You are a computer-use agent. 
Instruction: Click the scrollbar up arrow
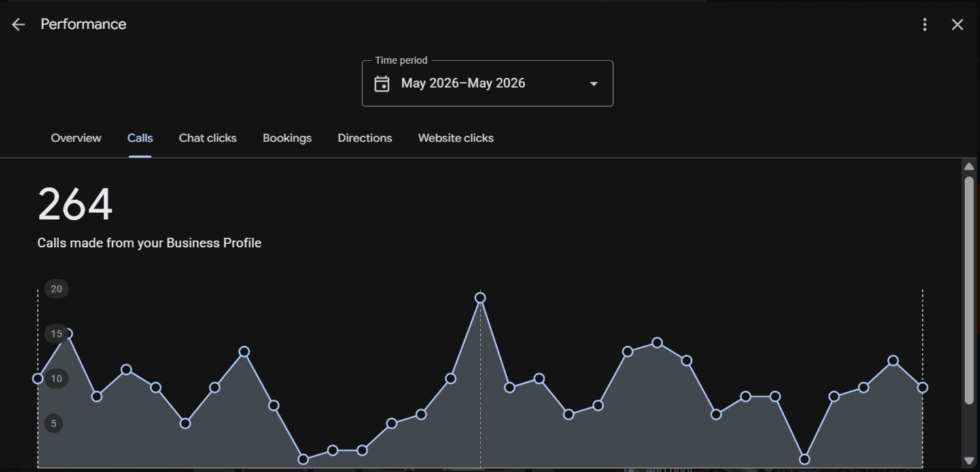(x=969, y=167)
